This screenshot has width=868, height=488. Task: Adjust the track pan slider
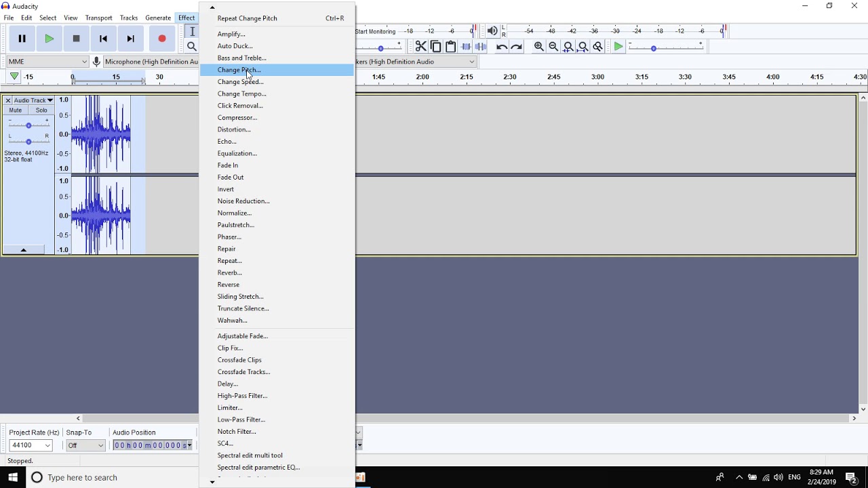[28, 141]
